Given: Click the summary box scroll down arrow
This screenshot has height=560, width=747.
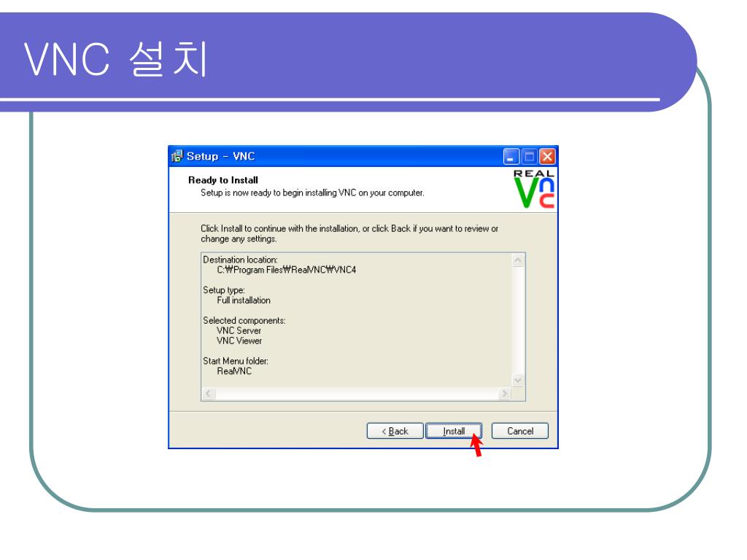Looking at the screenshot, I should 517,380.
